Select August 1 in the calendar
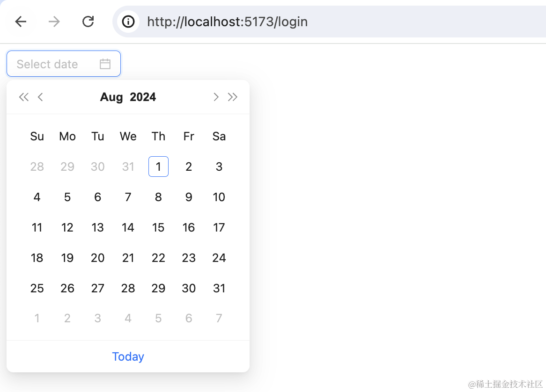The image size is (546, 392). point(158,167)
